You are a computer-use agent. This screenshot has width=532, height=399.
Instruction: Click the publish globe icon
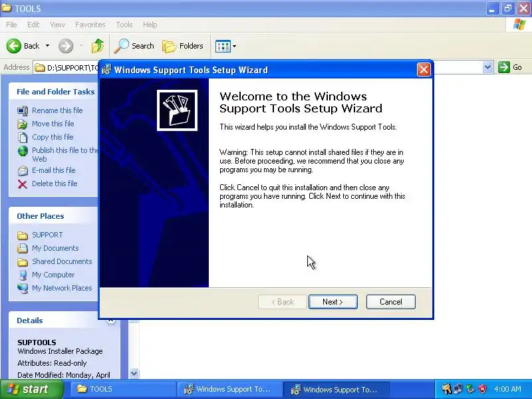point(23,151)
